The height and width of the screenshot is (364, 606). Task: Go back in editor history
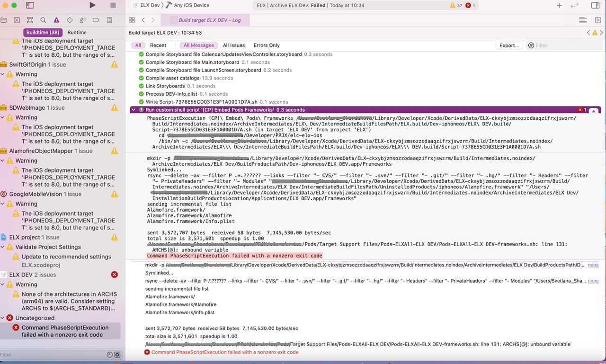(143, 20)
